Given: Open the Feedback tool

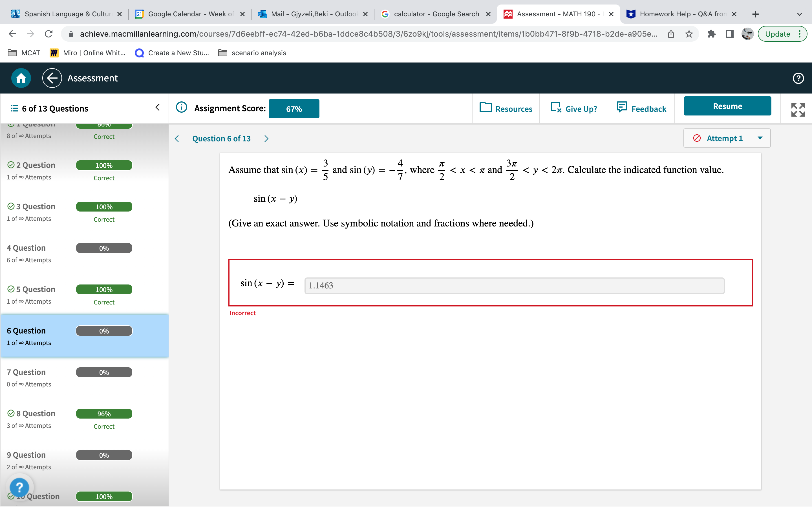Looking at the screenshot, I should (x=641, y=108).
